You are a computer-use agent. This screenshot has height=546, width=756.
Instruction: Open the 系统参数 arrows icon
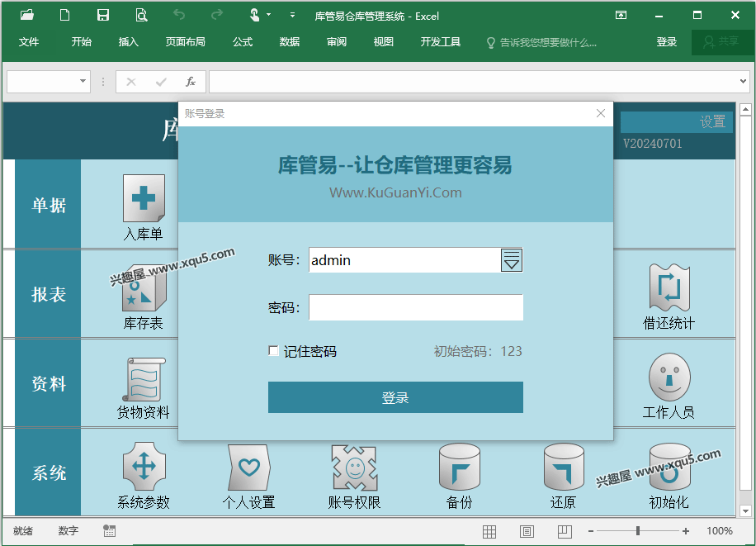click(x=144, y=467)
